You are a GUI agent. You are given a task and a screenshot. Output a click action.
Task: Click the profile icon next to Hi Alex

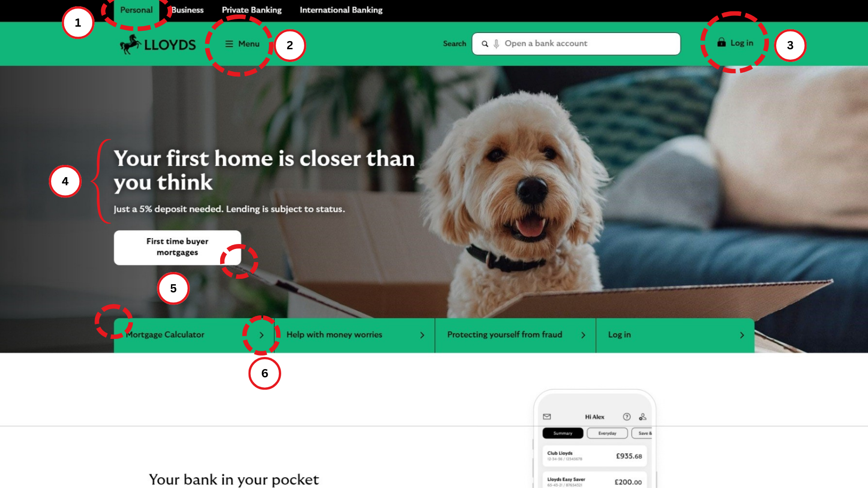coord(642,417)
